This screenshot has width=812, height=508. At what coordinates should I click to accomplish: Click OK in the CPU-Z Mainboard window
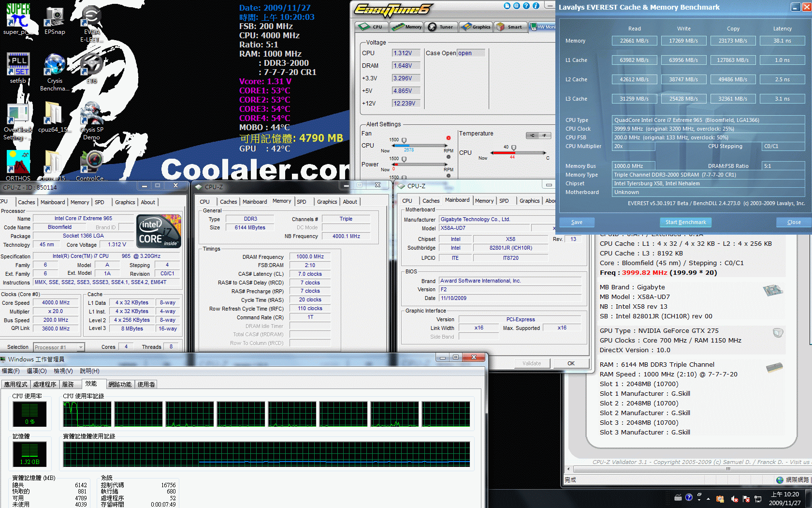click(571, 363)
